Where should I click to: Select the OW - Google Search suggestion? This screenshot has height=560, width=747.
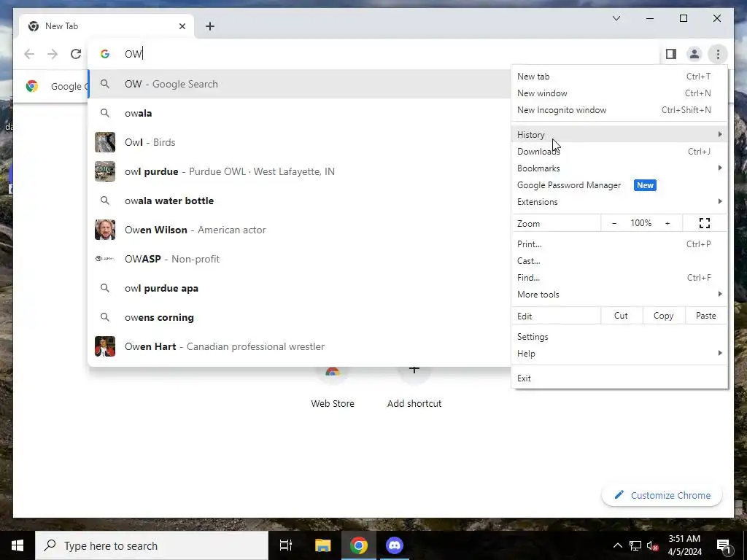(299, 85)
